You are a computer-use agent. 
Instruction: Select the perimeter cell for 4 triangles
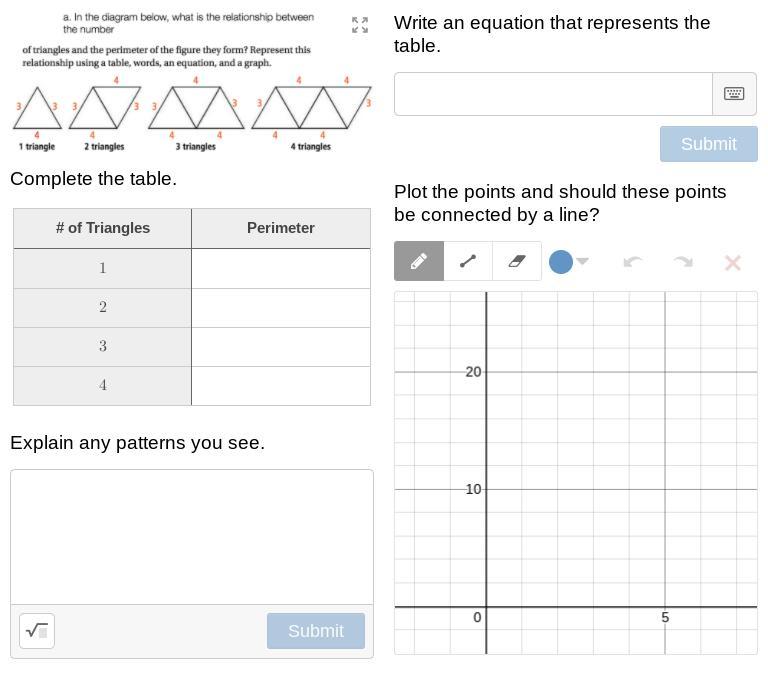tap(281, 385)
